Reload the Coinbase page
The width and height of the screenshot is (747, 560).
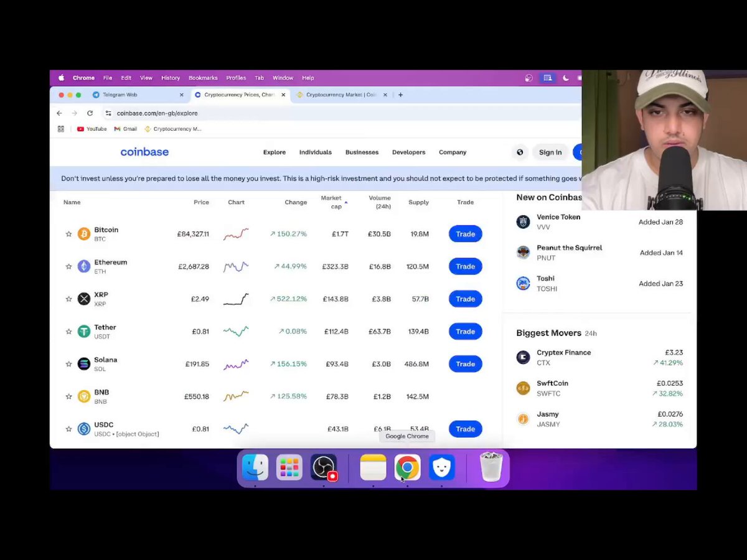click(x=90, y=113)
